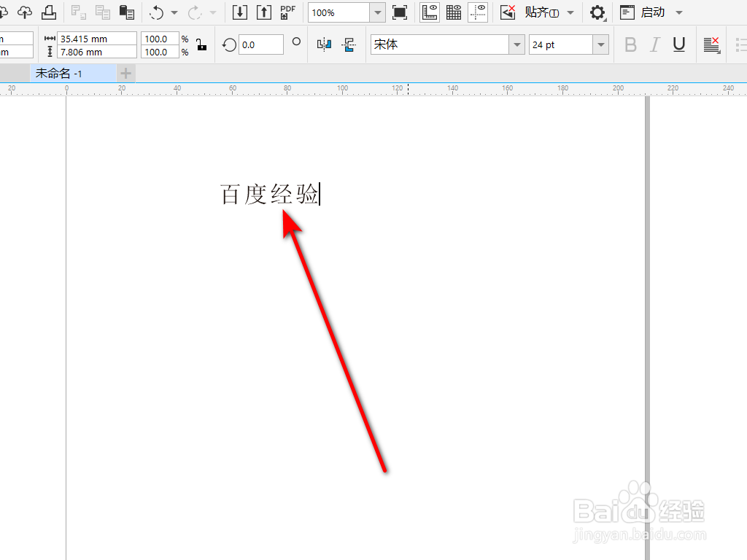
Task: Select the zoom to page icon
Action: pos(400,12)
